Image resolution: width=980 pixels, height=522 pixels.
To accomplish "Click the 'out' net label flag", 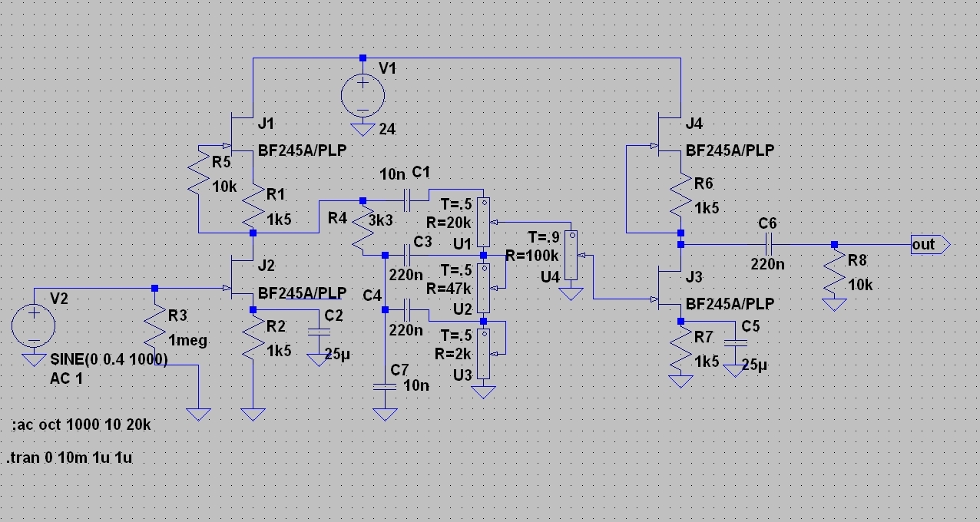I will point(930,245).
